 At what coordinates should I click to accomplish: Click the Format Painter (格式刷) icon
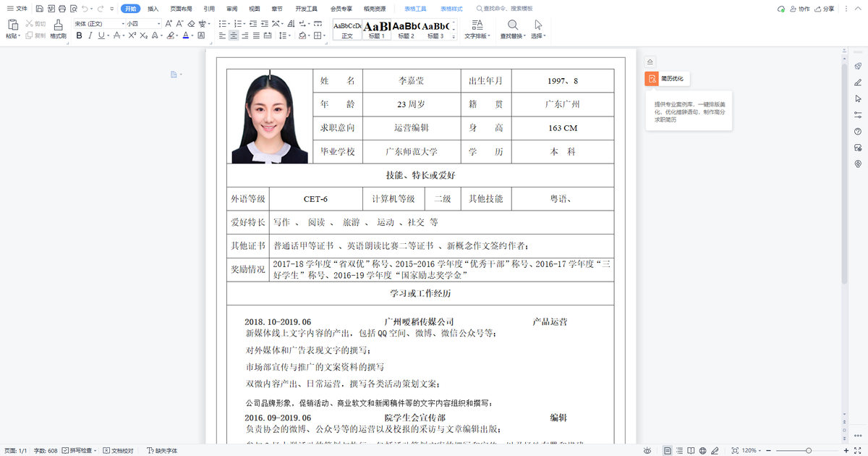pyautogui.click(x=59, y=25)
